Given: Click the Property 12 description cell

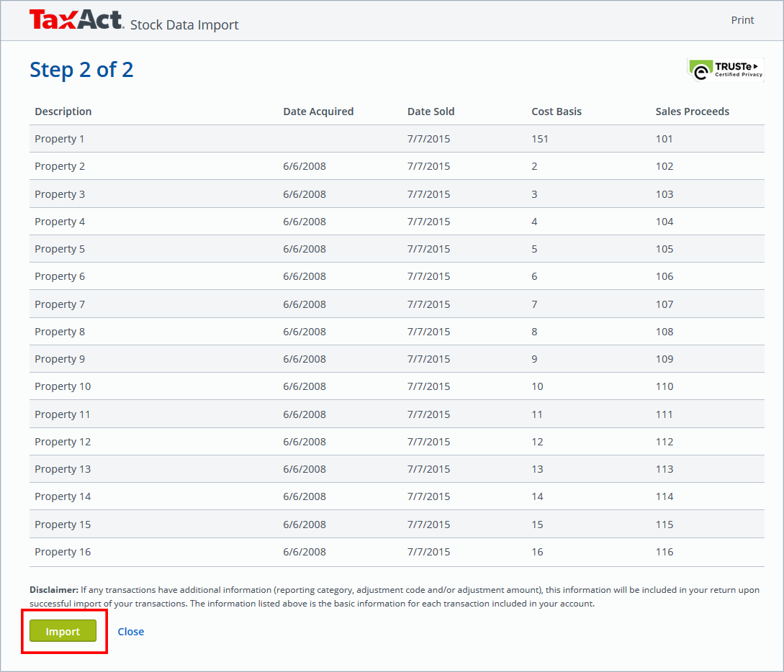Looking at the screenshot, I should 63,442.
